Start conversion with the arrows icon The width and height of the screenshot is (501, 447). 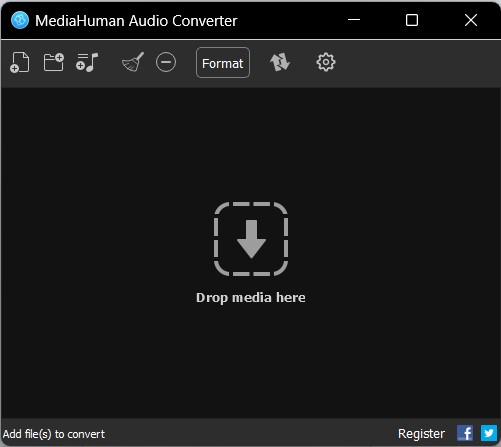click(x=280, y=62)
